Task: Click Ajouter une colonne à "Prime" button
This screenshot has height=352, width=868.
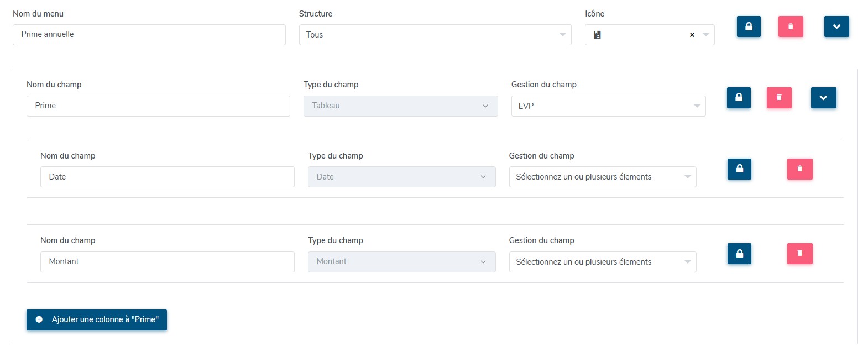Action: pos(97,319)
